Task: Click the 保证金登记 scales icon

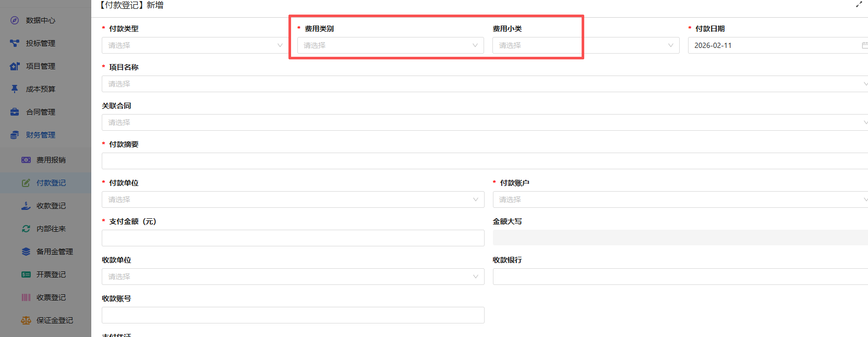Action: tap(26, 320)
